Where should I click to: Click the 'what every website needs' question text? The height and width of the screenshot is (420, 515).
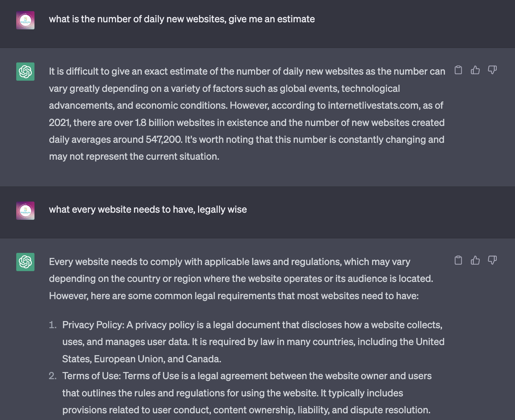[x=148, y=210]
